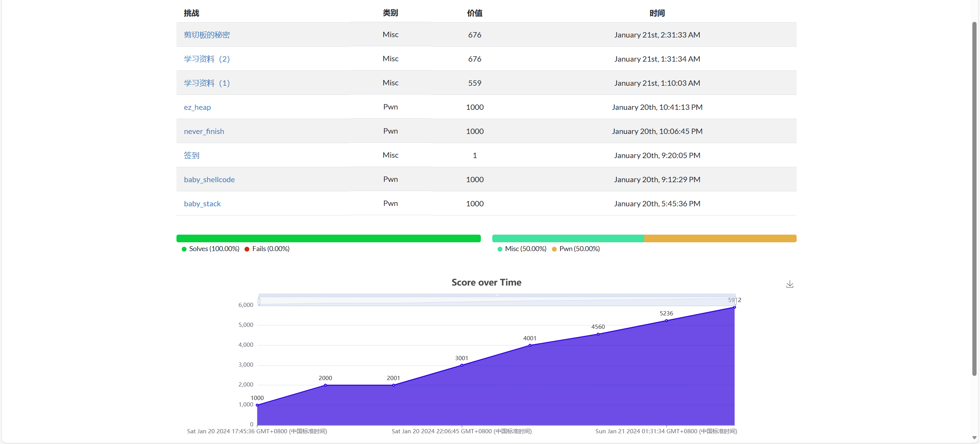The height and width of the screenshot is (444, 980).
Task: Select the value 1 in 签到 row
Action: pyautogui.click(x=475, y=155)
